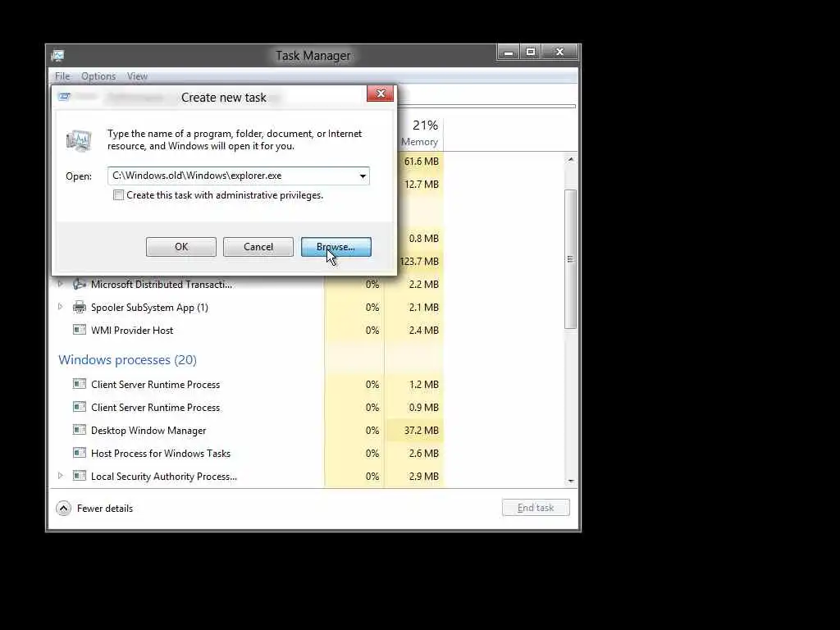Select the Host Process for Windows Tasks row
Viewport: 840px width, 630px height.
(x=246, y=453)
